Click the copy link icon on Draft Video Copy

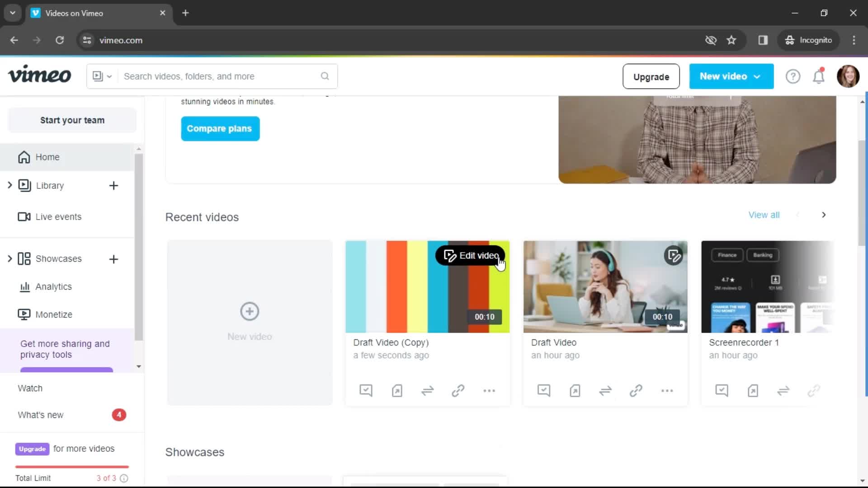[x=458, y=390]
